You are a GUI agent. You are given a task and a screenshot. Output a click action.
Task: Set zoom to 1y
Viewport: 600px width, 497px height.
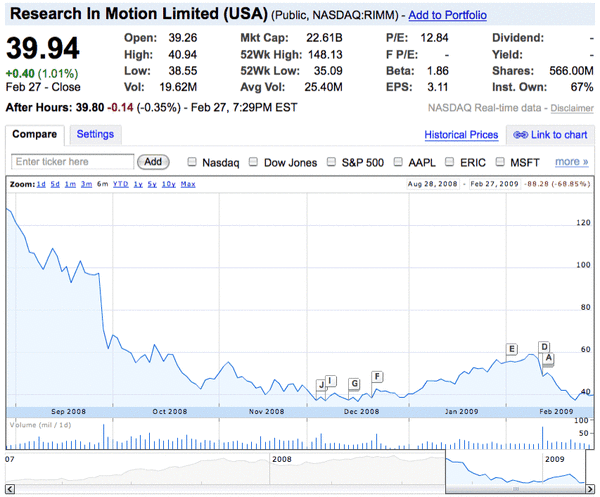[138, 184]
